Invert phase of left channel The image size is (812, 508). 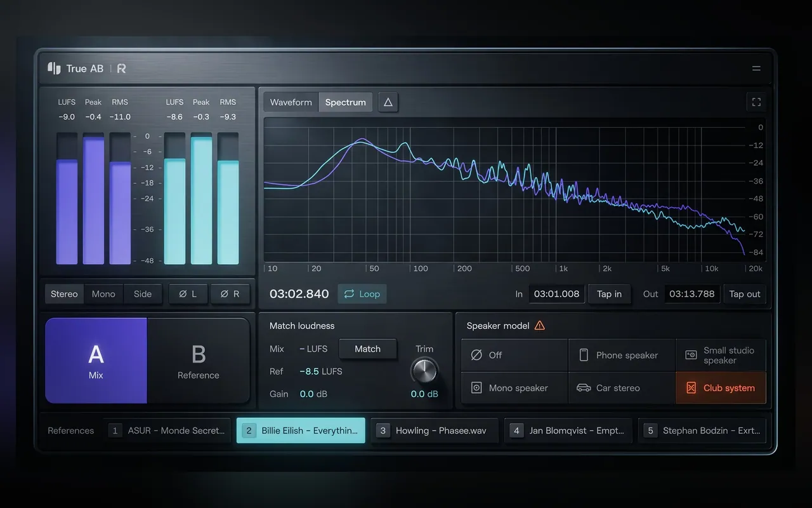188,294
